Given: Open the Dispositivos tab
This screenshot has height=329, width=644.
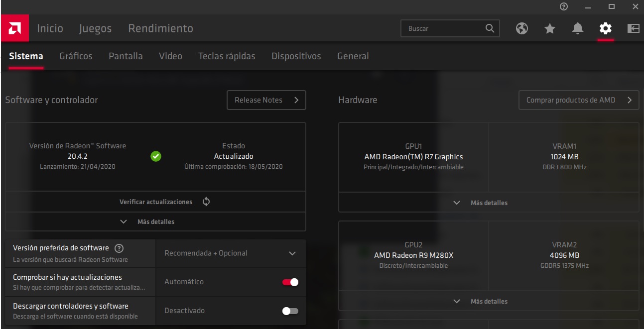Looking at the screenshot, I should [x=296, y=56].
